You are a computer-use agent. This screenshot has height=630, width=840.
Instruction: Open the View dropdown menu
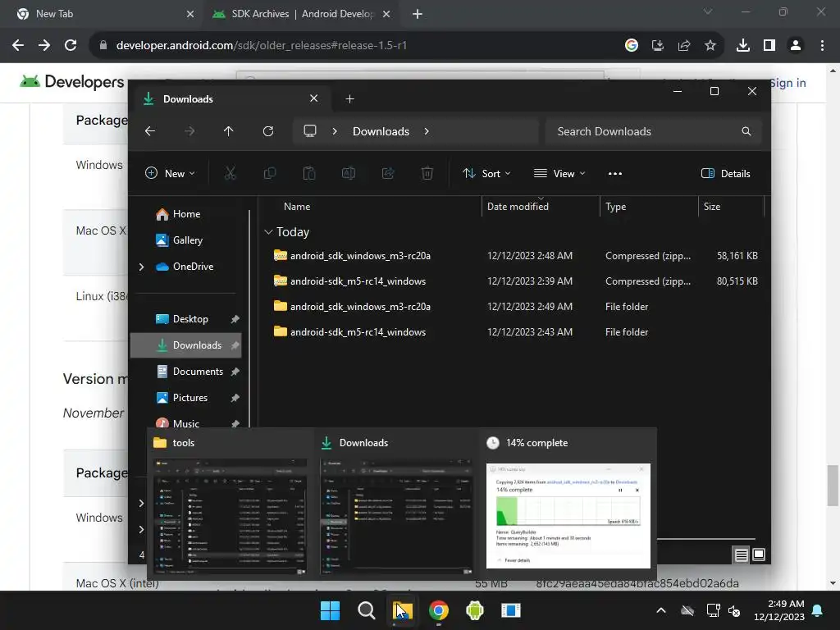click(559, 174)
